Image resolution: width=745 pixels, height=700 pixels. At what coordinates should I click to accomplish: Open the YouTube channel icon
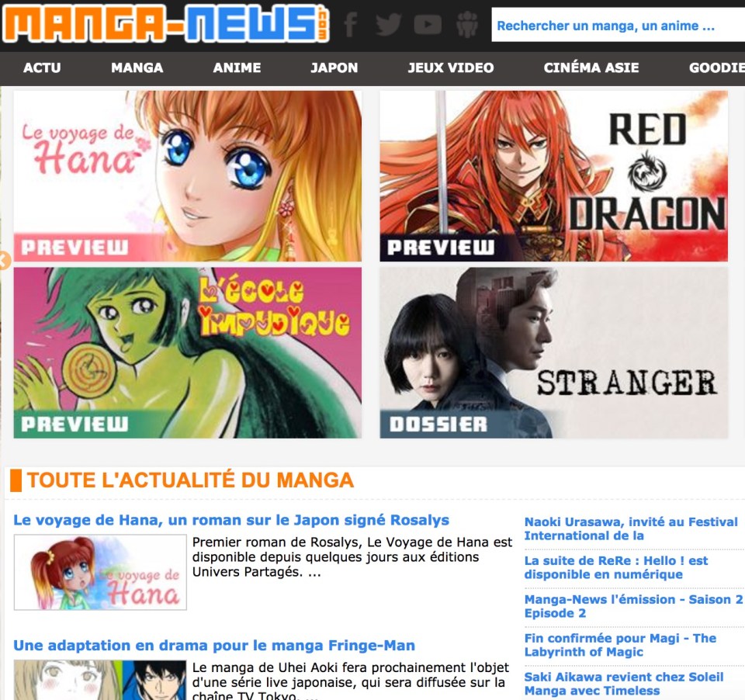428,25
